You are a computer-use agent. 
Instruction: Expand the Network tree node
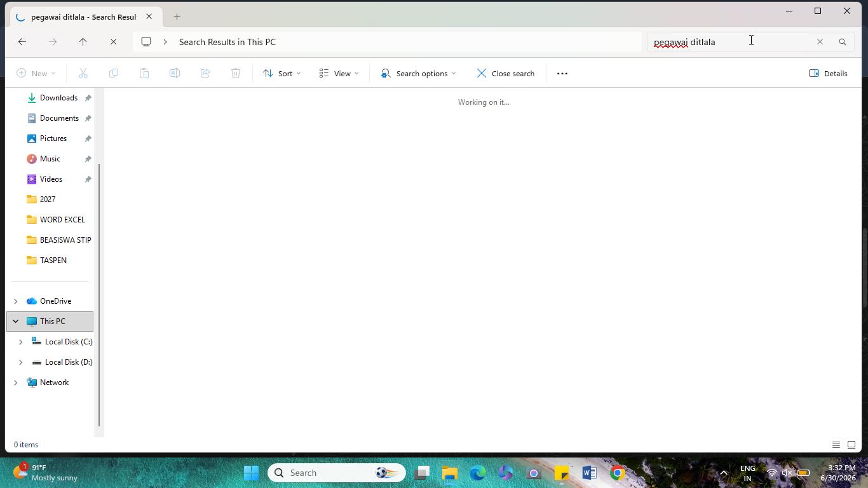[x=16, y=383]
